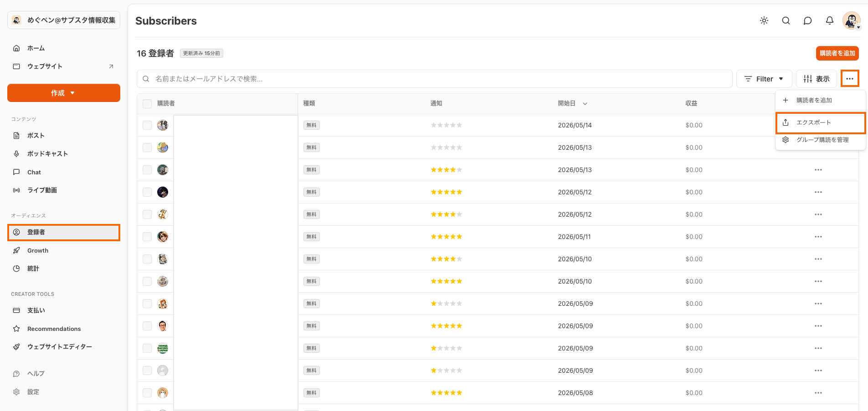This screenshot has width=868, height=411.
Task: Sort by 開始日 chevron
Action: tap(585, 104)
